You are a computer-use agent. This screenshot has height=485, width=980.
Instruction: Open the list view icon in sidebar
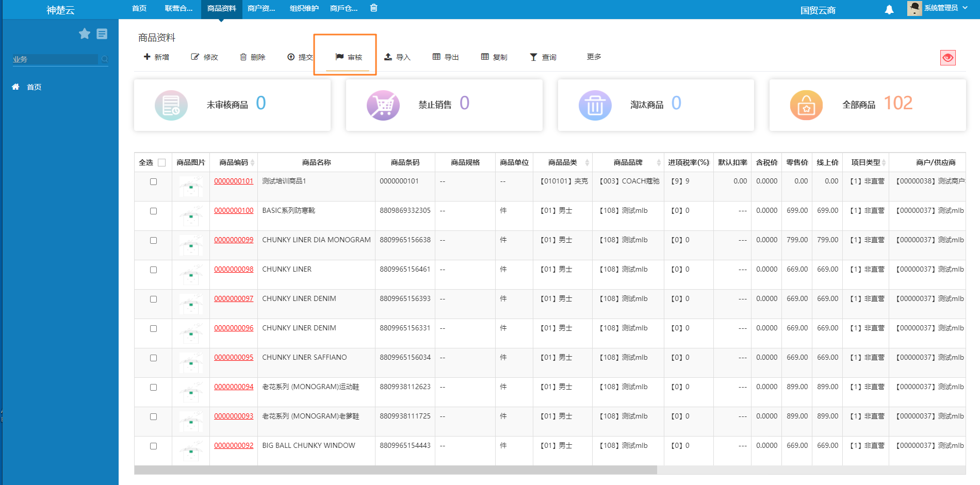pos(102,34)
